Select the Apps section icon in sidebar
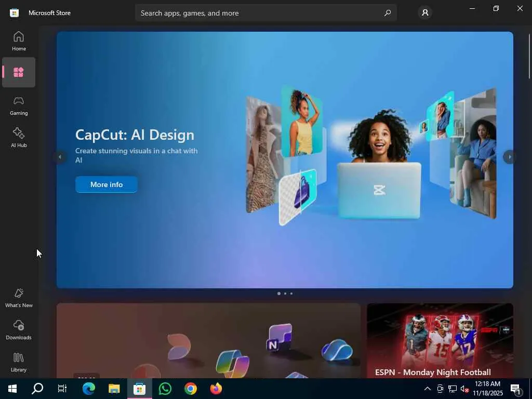Screen dimensions: 532x399 pos(19,72)
